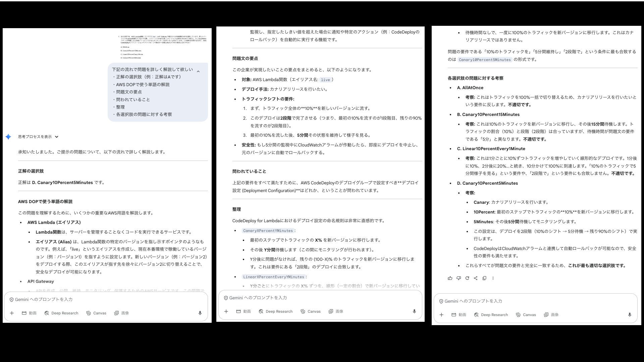The height and width of the screenshot is (362, 644).
Task: Focus the right panel Gemini prompt field
Action: click(536, 301)
